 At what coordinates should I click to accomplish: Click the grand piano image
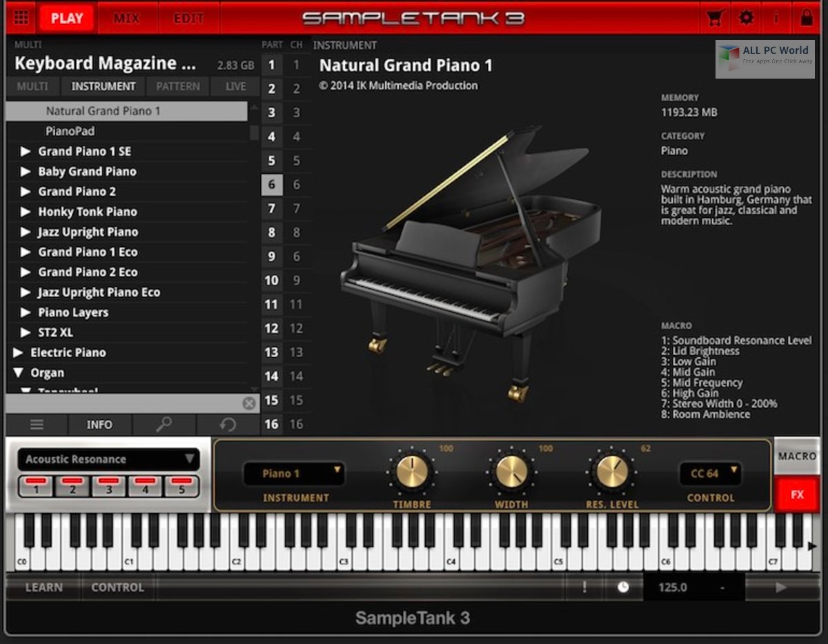pyautogui.click(x=472, y=263)
